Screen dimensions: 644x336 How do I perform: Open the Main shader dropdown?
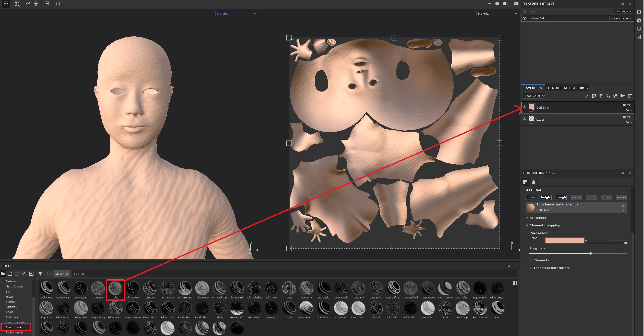(621, 18)
